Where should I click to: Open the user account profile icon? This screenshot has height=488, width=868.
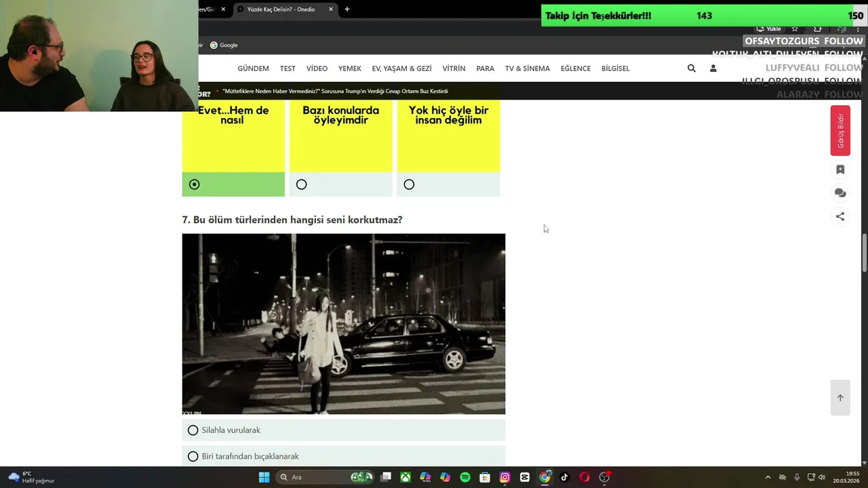coord(713,68)
